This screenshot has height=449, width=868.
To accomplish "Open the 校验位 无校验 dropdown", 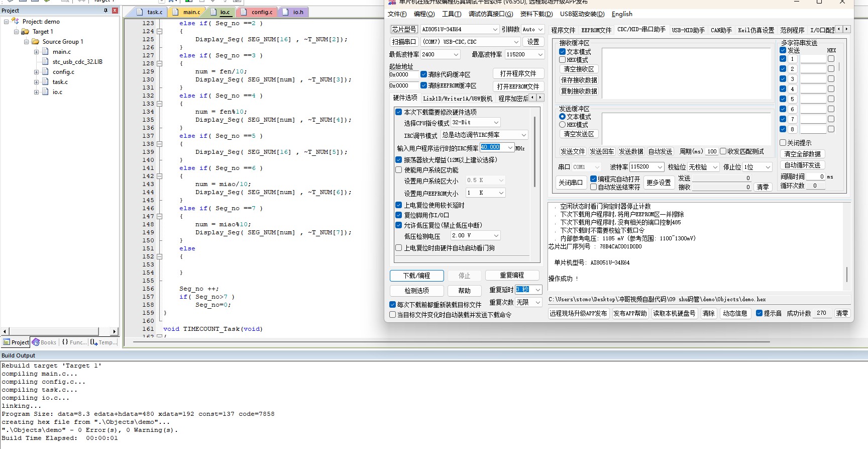I will [703, 167].
